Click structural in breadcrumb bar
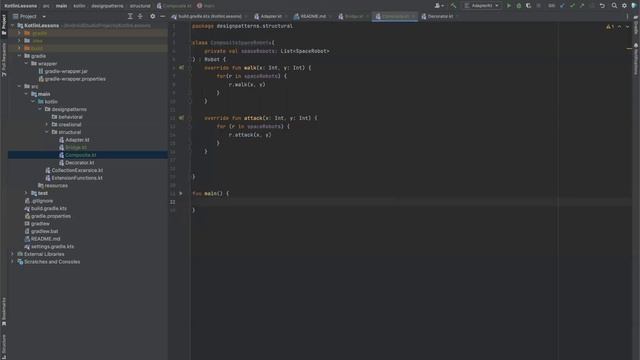The height and width of the screenshot is (360, 640). click(x=140, y=6)
